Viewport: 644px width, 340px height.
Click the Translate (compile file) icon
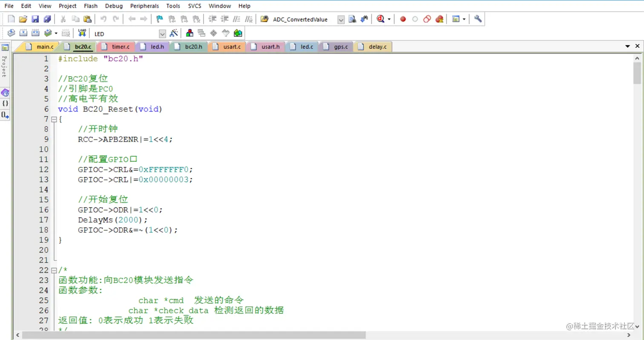pos(11,33)
